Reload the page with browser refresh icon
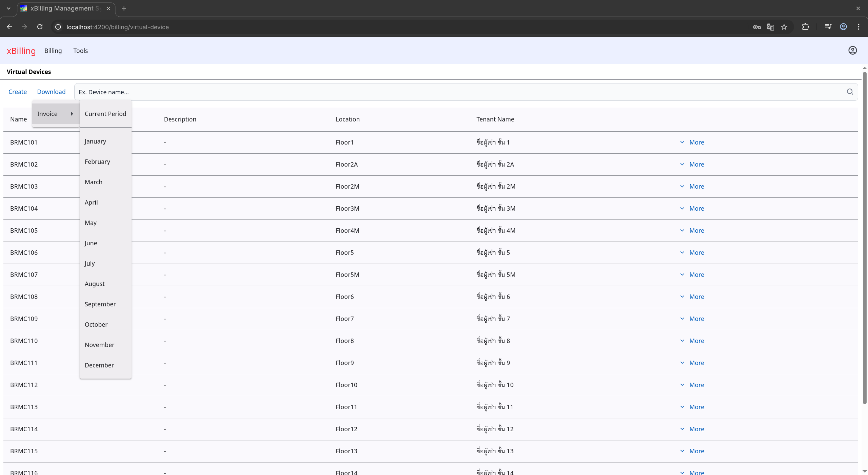This screenshot has height=475, width=868. point(40,27)
